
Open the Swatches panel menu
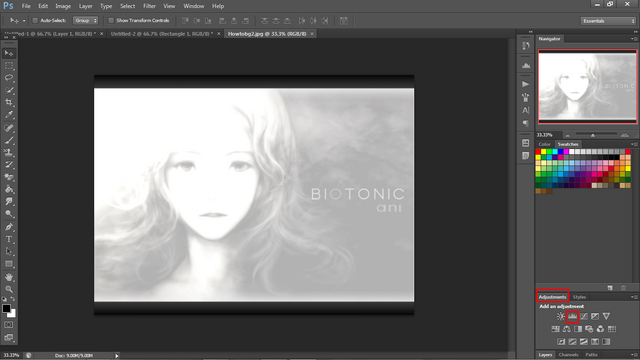pyautogui.click(x=634, y=144)
